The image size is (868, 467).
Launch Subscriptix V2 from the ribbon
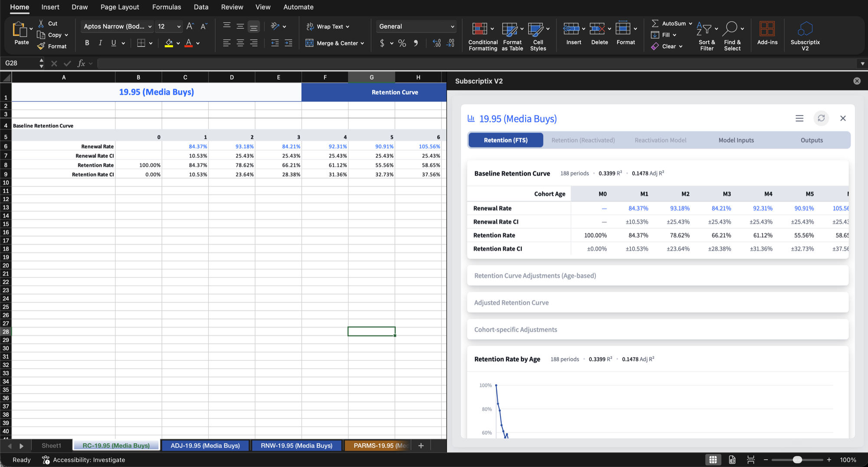coord(805,36)
